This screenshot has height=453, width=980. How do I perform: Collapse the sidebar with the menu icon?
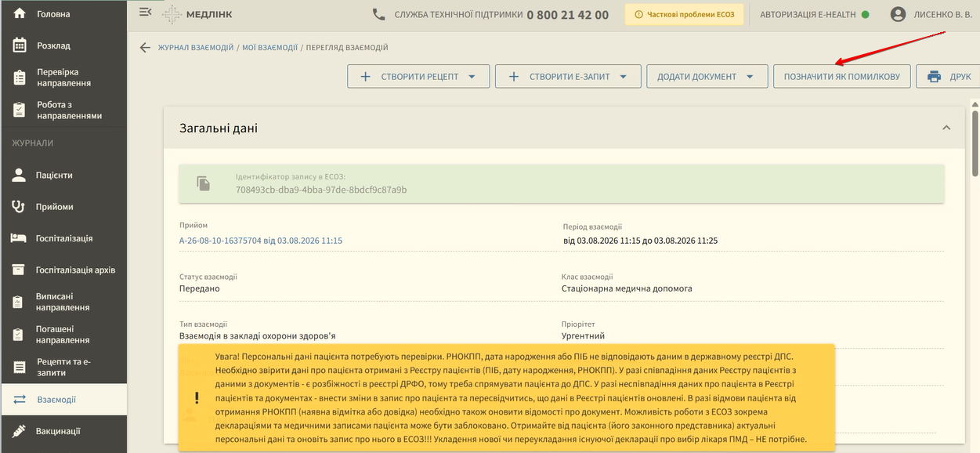point(145,12)
